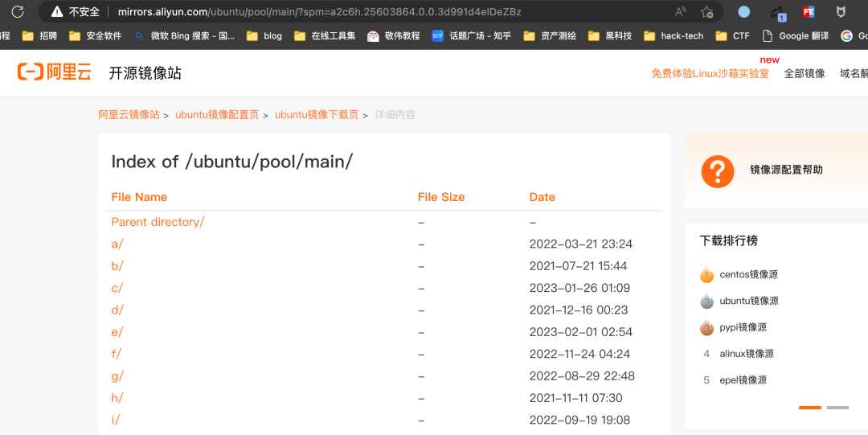The width and height of the screenshot is (868, 435).
Task: Open the h/ directory
Action: (117, 398)
